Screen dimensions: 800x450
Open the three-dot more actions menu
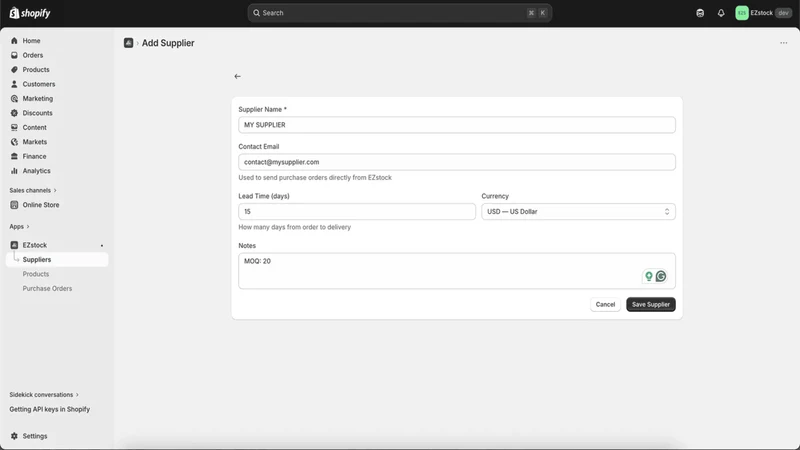click(784, 43)
